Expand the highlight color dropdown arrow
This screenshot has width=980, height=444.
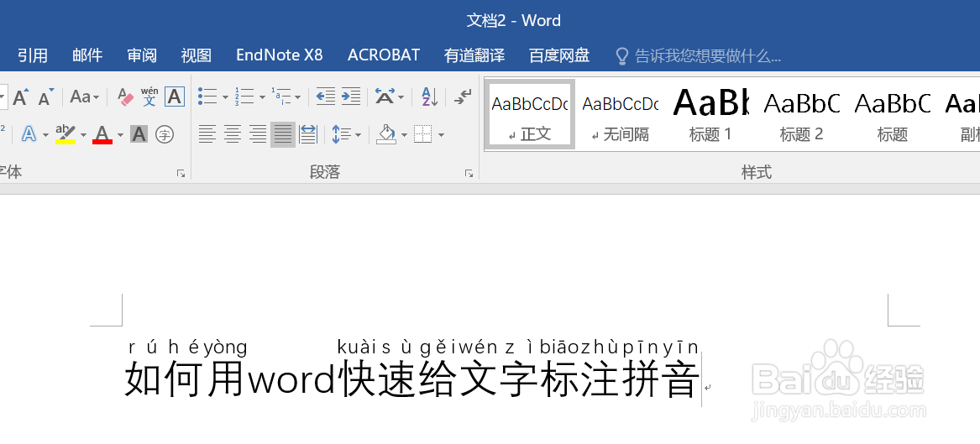tap(84, 134)
